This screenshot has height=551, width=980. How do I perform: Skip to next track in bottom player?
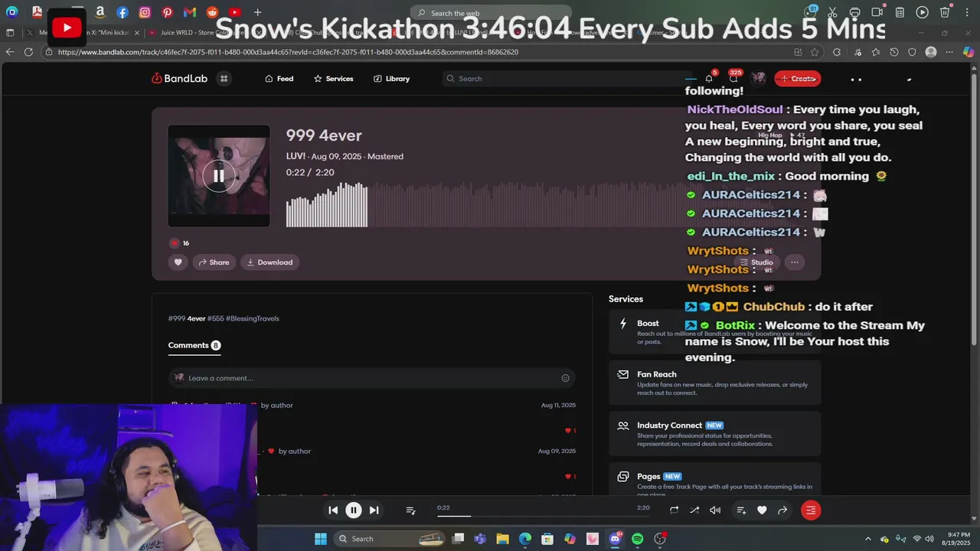(374, 510)
